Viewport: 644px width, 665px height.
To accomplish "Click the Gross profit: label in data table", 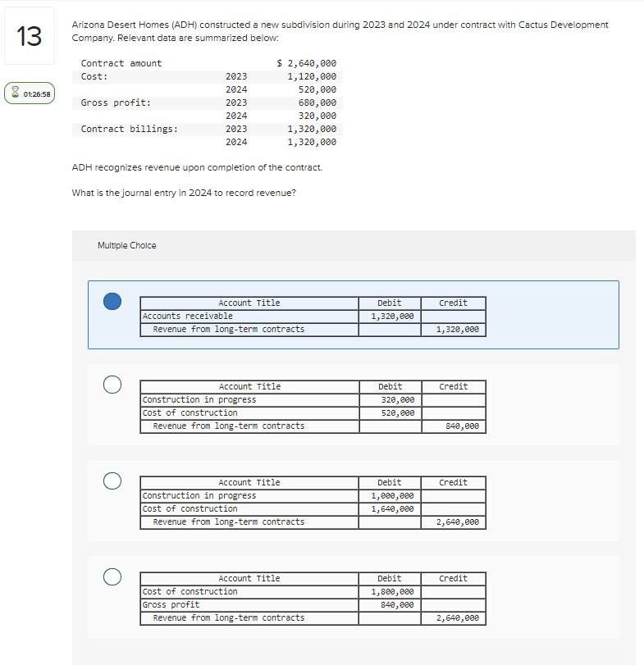I will [116, 102].
